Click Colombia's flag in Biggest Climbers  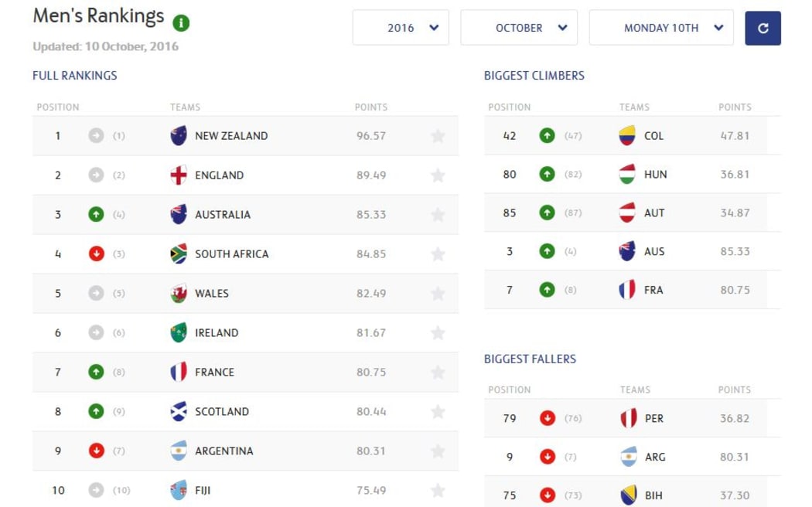[x=627, y=136]
